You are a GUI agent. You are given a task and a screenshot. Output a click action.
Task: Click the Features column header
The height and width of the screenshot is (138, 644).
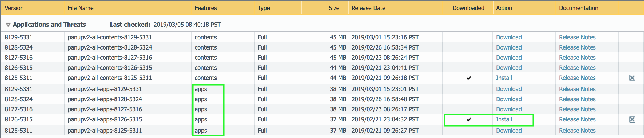(x=205, y=8)
